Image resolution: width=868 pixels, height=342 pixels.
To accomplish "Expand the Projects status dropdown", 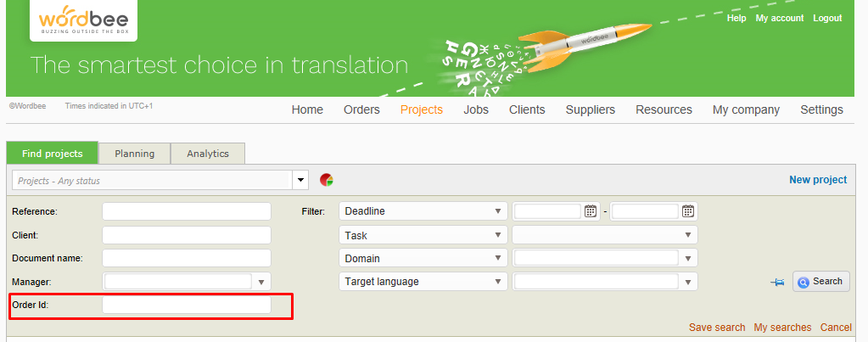I will 300,180.
